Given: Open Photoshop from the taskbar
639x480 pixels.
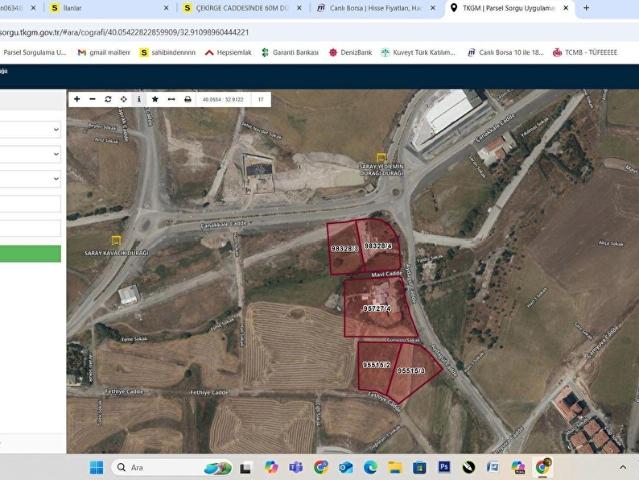Looking at the screenshot, I should pos(444,467).
